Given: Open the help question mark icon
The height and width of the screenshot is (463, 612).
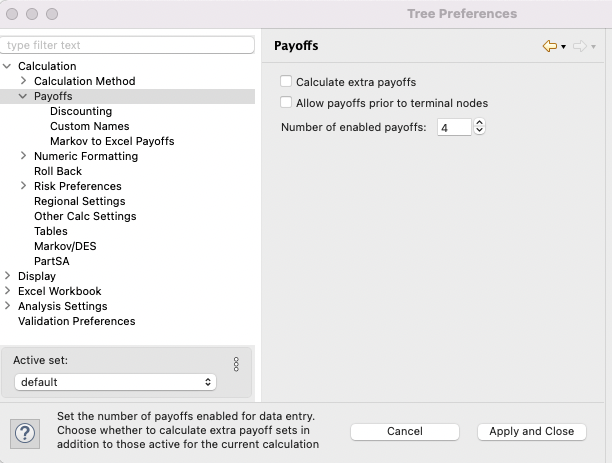Looking at the screenshot, I should coord(25,433).
